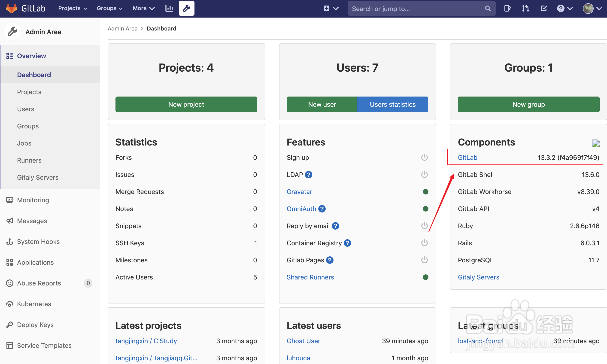Viewport: 607px width, 364px height.
Task: Click the Shared Runners green status dot
Action: (425, 277)
